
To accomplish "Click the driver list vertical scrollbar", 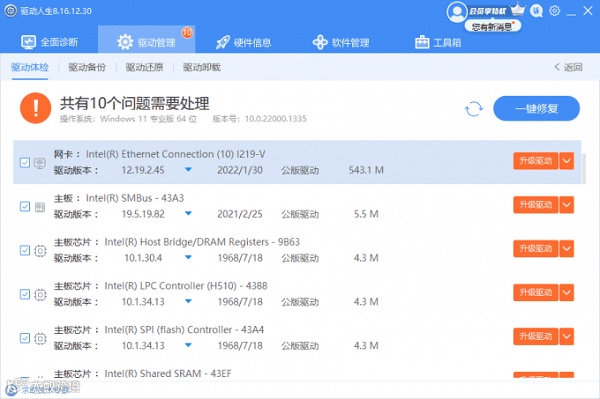I will pyautogui.click(x=584, y=169).
